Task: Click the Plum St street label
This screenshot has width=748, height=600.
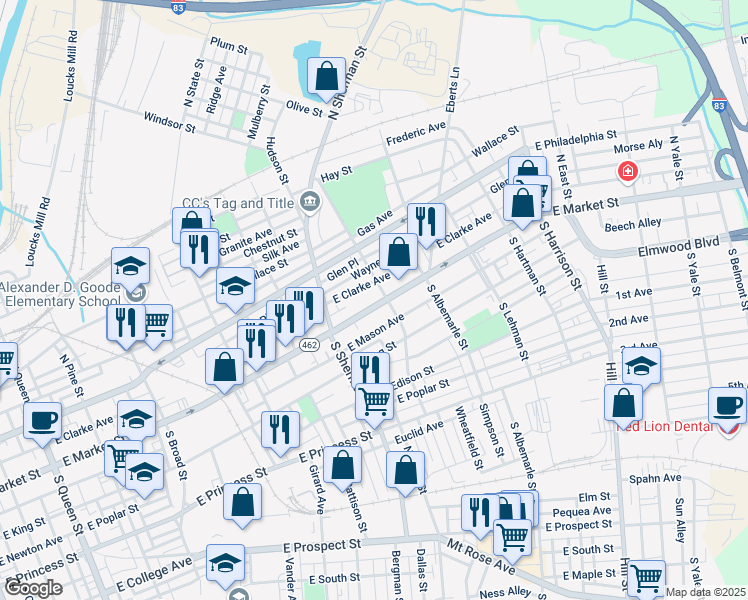Action: pos(229,45)
